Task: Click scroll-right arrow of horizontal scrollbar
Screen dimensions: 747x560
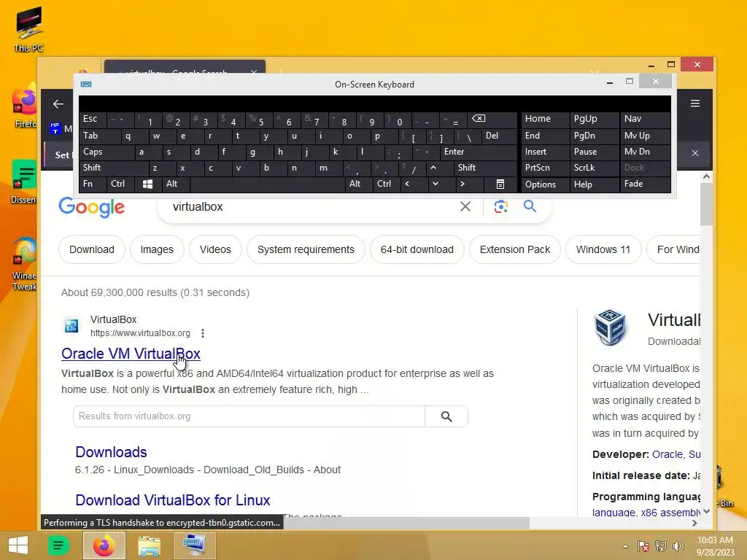Action: pos(694,523)
